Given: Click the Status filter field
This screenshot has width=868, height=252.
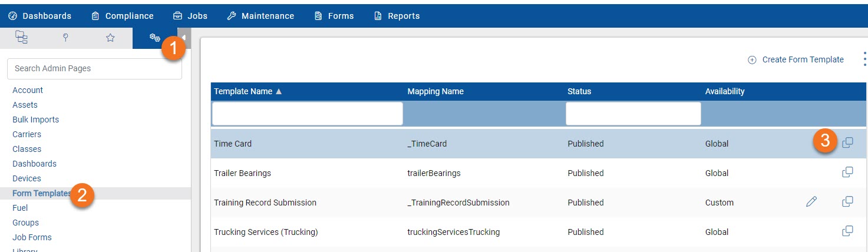Looking at the screenshot, I should click(633, 114).
